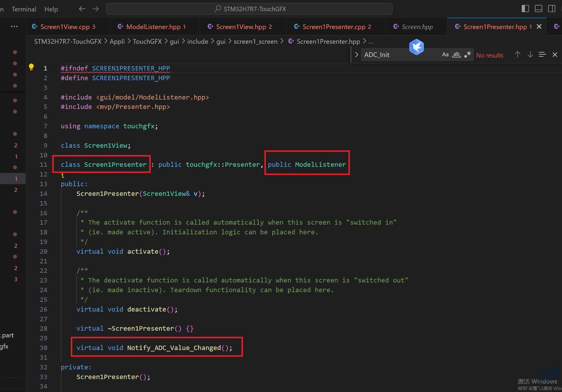Navigate back with left arrow

pos(82,9)
